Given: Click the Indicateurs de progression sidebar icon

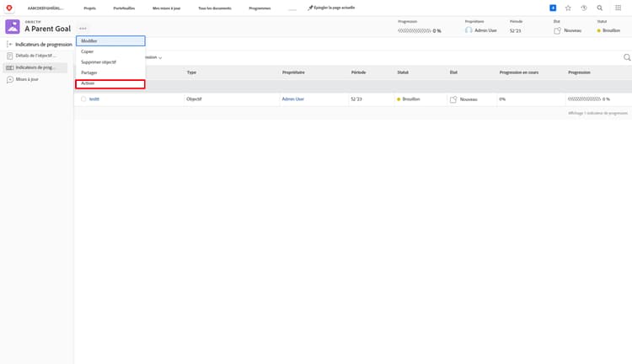Looking at the screenshot, I should tap(9, 67).
